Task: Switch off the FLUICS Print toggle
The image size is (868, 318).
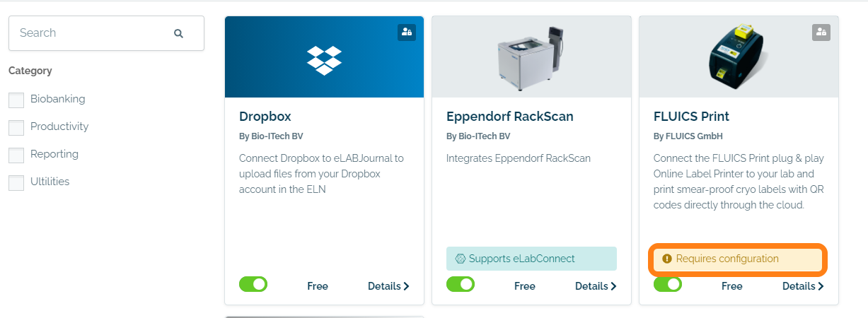Action: 668,284
